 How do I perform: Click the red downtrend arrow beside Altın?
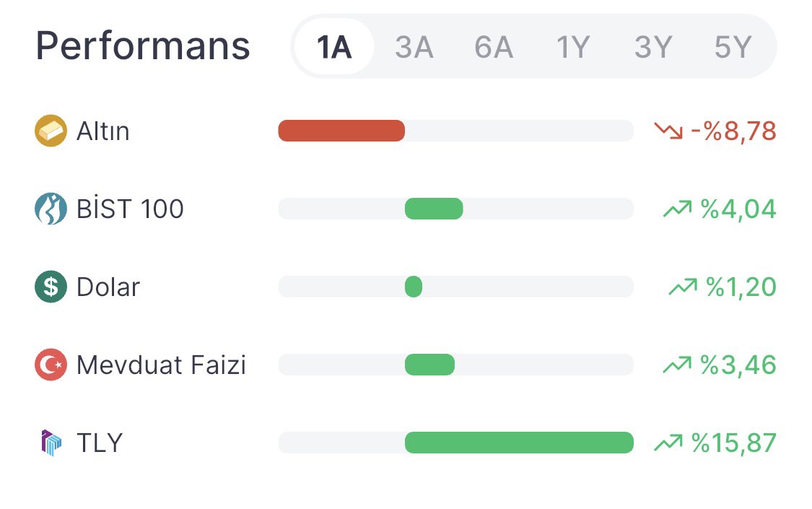pyautogui.click(x=668, y=131)
